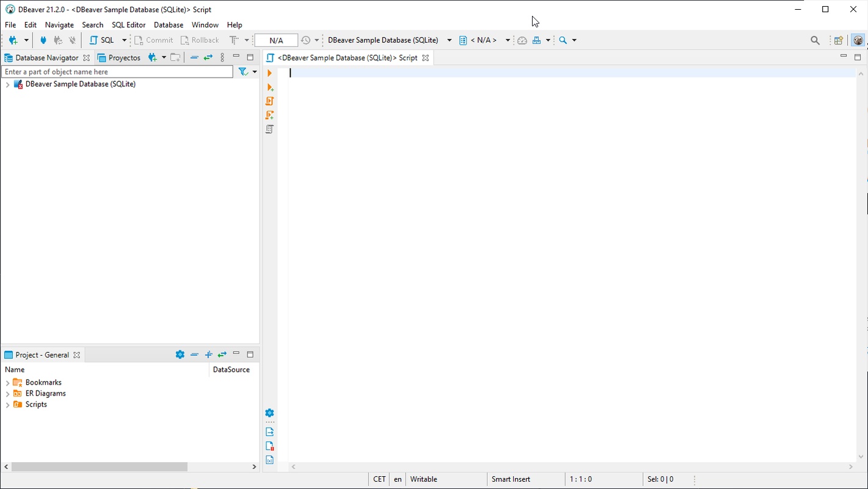This screenshot has height=489, width=868.
Task: Expand DBeaver Sample Database (SQLite) node
Action: [7, 84]
